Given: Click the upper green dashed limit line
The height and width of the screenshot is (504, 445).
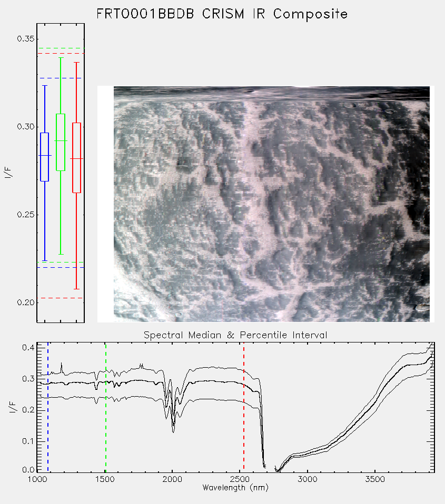Looking at the screenshot, I should (61, 48).
